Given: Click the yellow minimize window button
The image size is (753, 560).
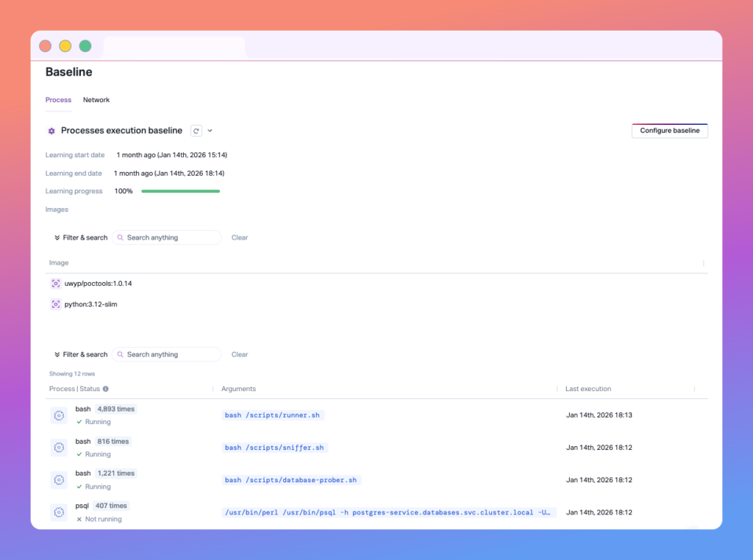Looking at the screenshot, I should [65, 46].
